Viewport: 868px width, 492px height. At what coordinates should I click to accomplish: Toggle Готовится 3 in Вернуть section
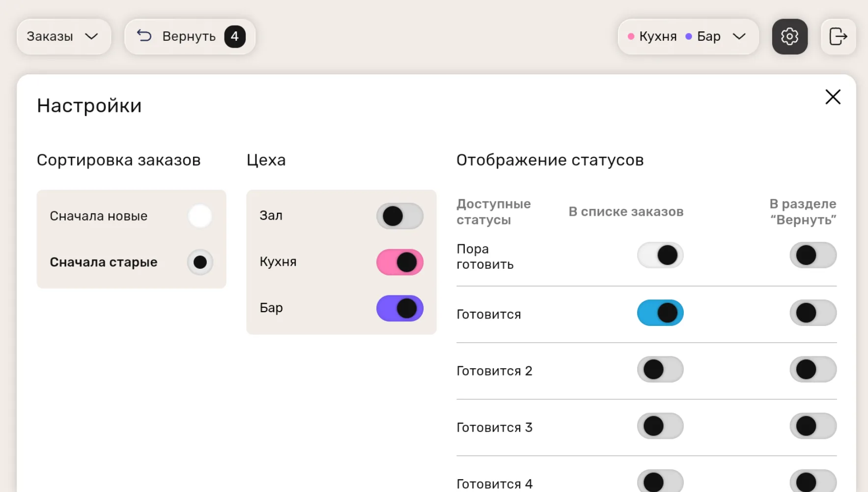[x=813, y=426]
